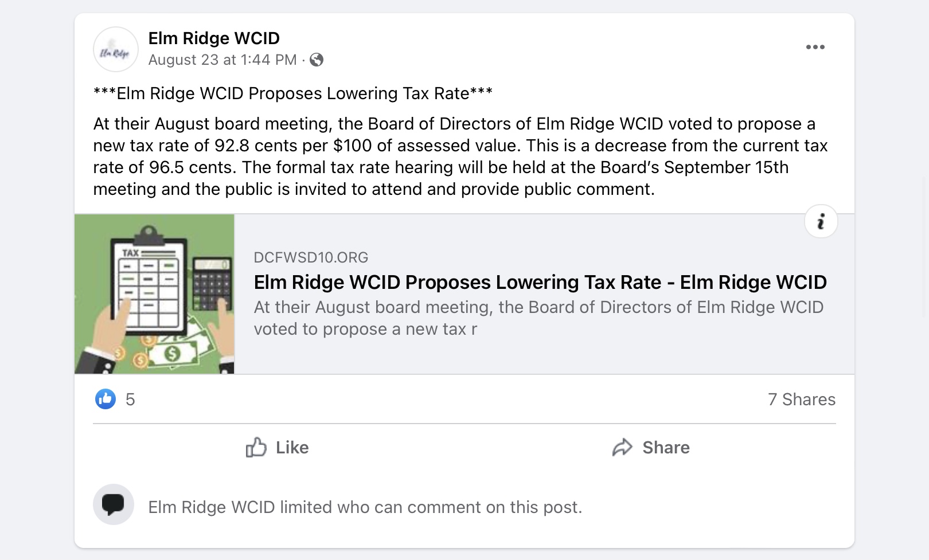Click the curved arrow Share icon
This screenshot has height=560, width=929.
click(622, 448)
